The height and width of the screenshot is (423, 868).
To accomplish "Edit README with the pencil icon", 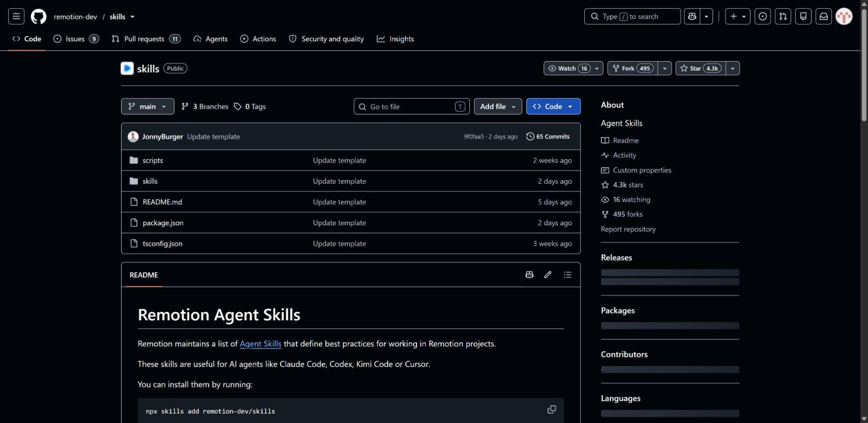I will [548, 275].
